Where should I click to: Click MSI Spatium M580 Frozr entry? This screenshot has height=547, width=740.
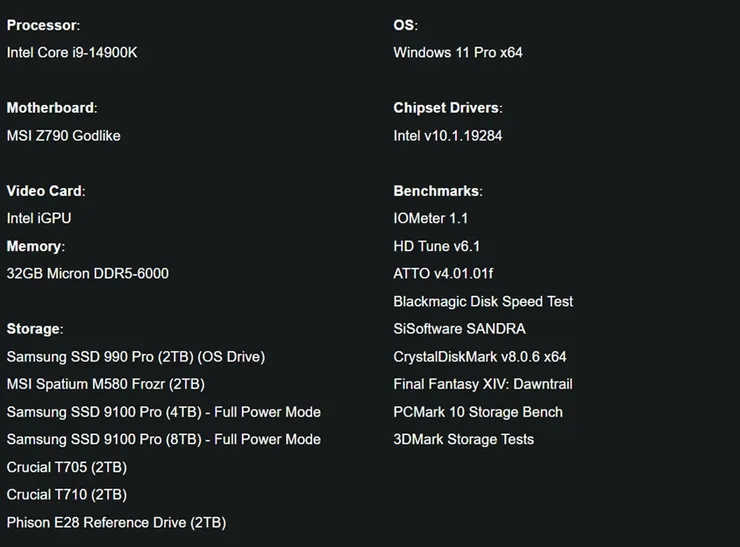(x=106, y=384)
